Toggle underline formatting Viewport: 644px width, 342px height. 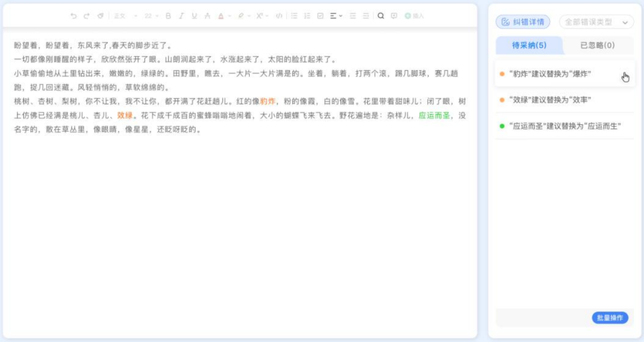coord(194,16)
